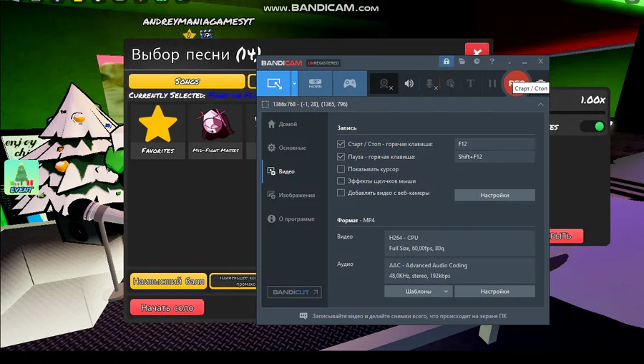This screenshot has width=644, height=364.
Task: Enable Добавлять видео с веб-камеры checkbox
Action: point(341,193)
